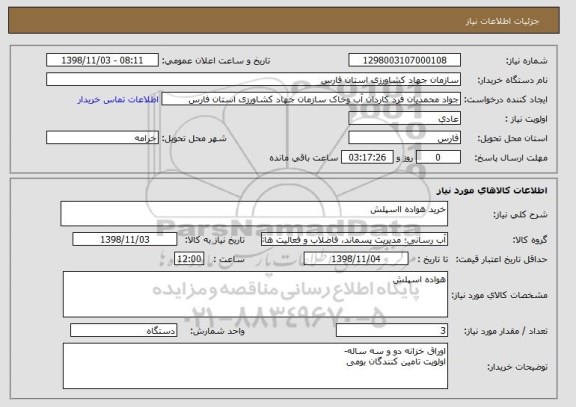This screenshot has width=576, height=407.
Task: Click the label استان محل تحویل
Action: click(512, 138)
